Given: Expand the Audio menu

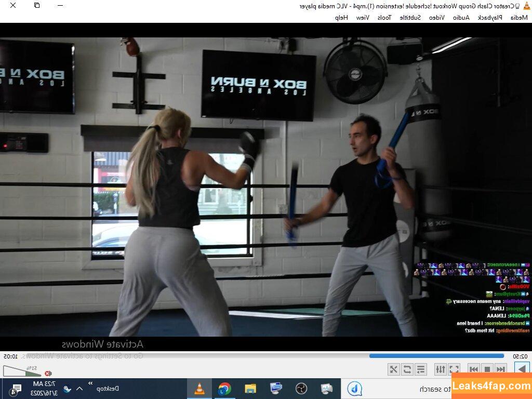Looking at the screenshot, I should click(x=461, y=17).
